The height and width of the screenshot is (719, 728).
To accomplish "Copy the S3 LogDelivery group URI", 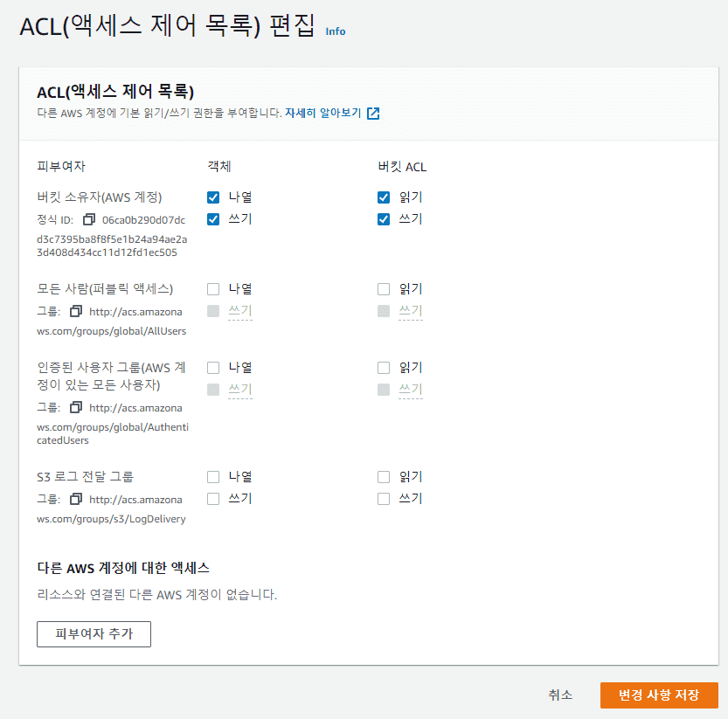I will 76,499.
